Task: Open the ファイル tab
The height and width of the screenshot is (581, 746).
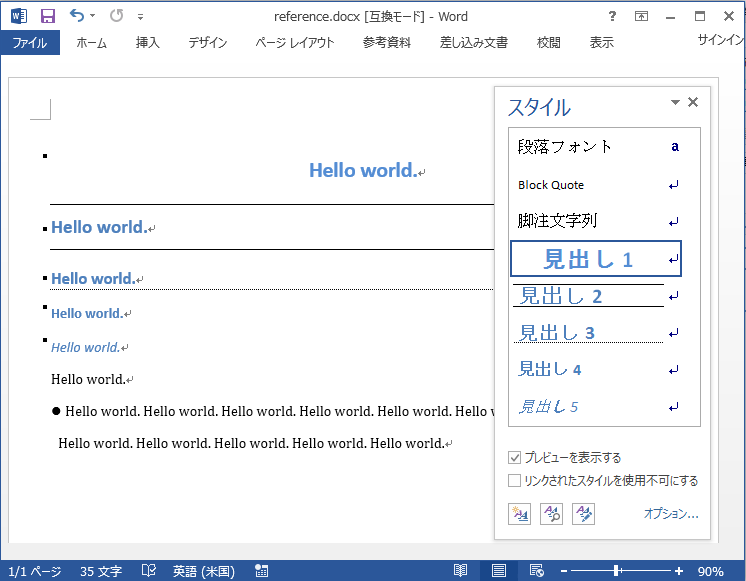Action: click(30, 43)
